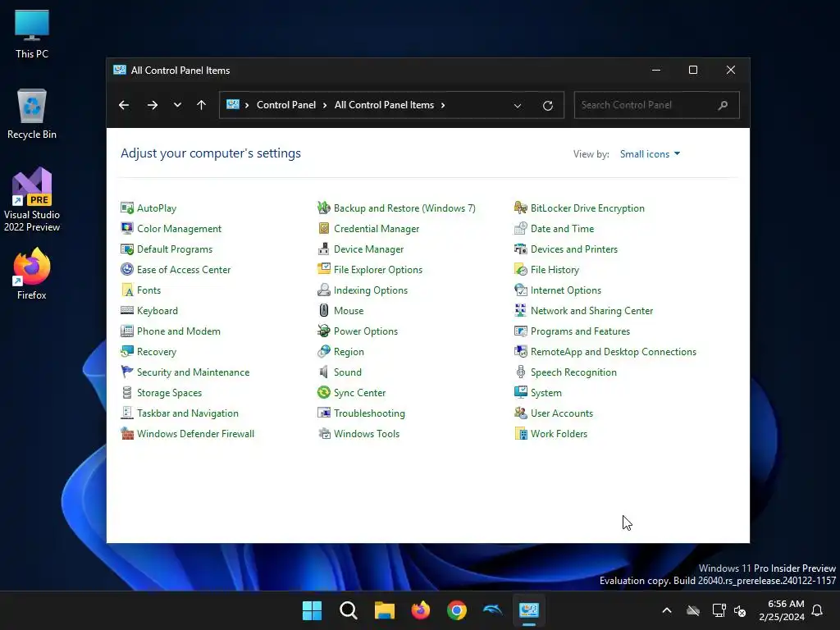The height and width of the screenshot is (630, 840).
Task: Refresh the Control Panel view
Action: tap(547, 106)
